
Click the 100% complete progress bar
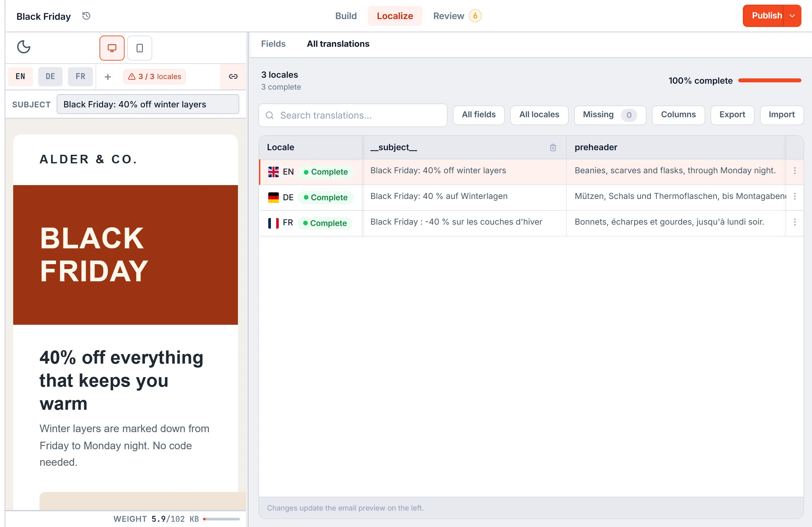769,80
